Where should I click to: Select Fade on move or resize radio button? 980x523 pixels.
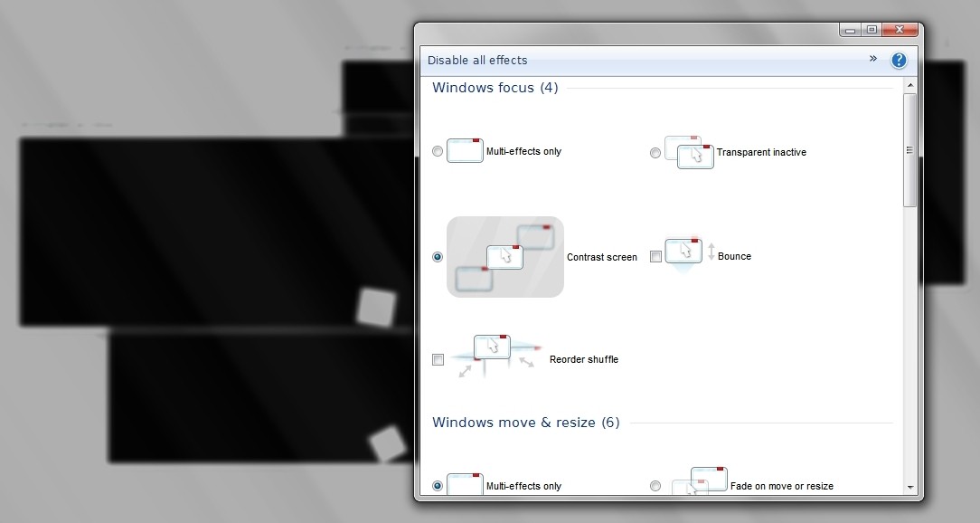(x=655, y=486)
